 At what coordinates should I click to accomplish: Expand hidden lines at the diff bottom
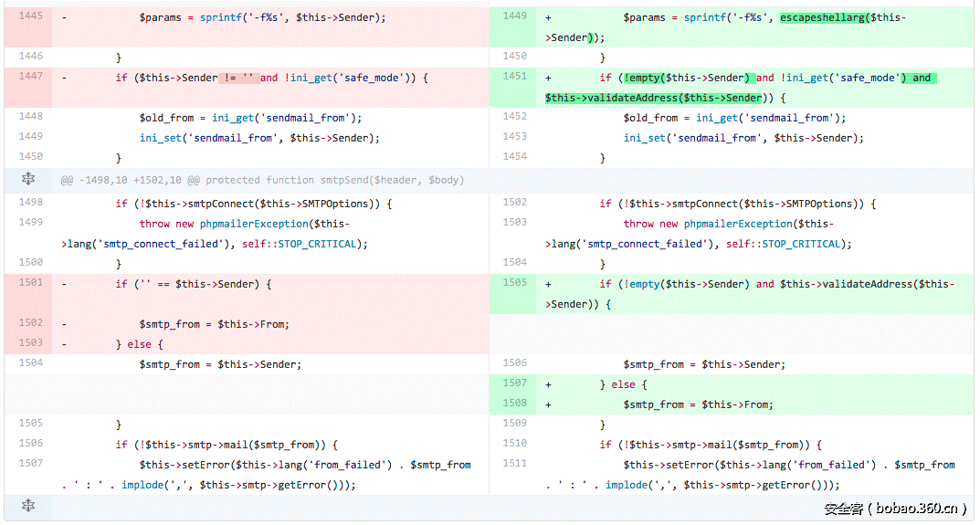tap(28, 506)
